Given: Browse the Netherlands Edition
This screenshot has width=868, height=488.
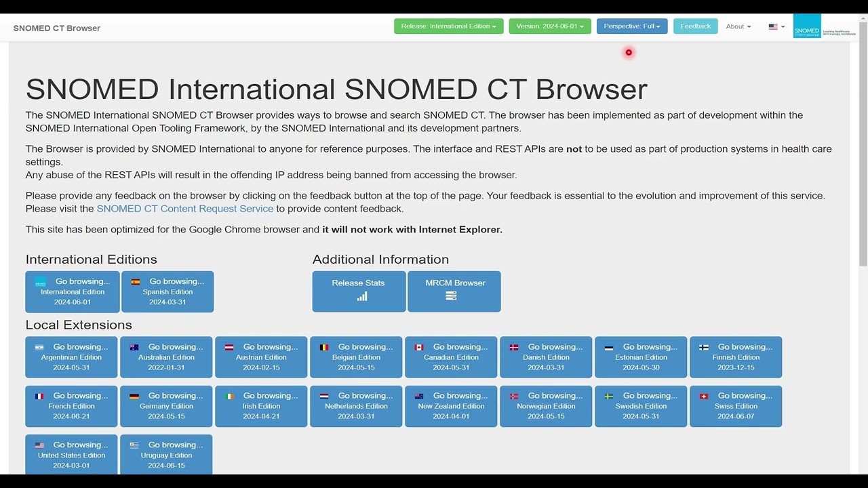Looking at the screenshot, I should (x=356, y=407).
